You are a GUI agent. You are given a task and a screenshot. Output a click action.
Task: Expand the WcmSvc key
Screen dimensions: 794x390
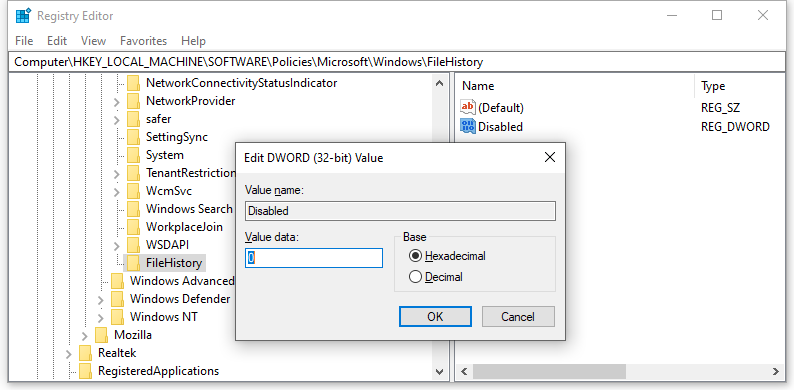point(116,191)
